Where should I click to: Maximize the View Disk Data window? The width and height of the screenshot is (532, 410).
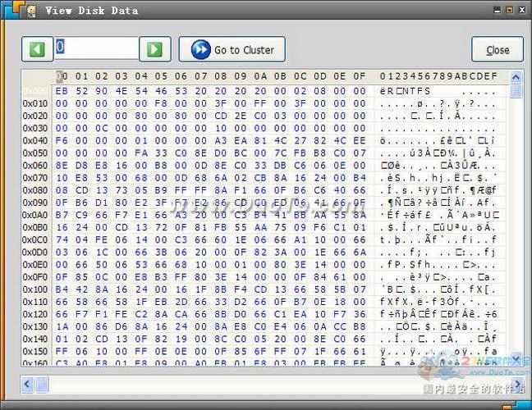[x=510, y=10]
